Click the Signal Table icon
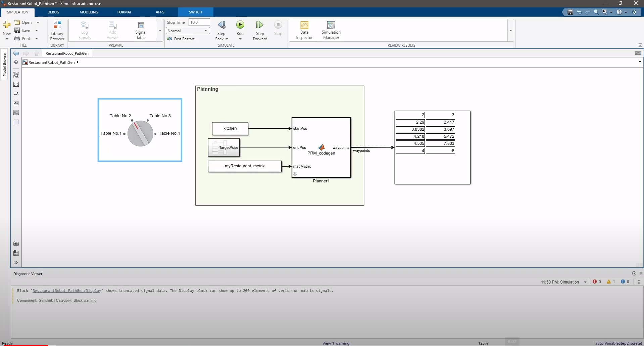Viewport: 644px width, 346px height. (141, 31)
